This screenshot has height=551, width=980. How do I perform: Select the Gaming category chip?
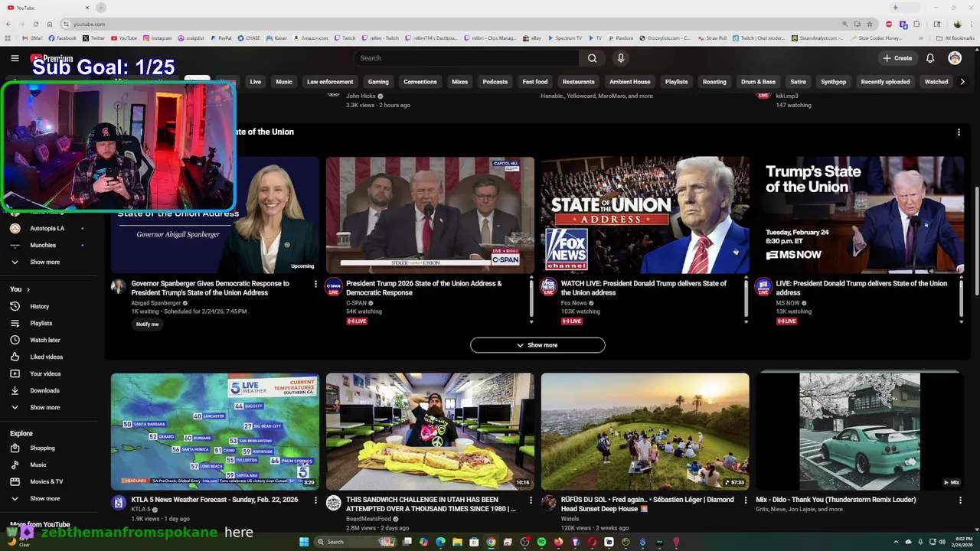(x=378, y=82)
